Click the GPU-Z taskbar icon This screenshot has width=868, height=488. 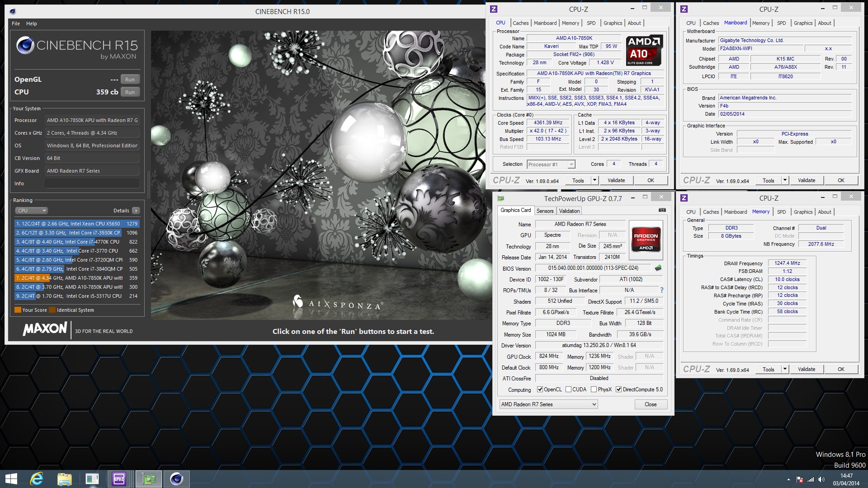point(149,479)
